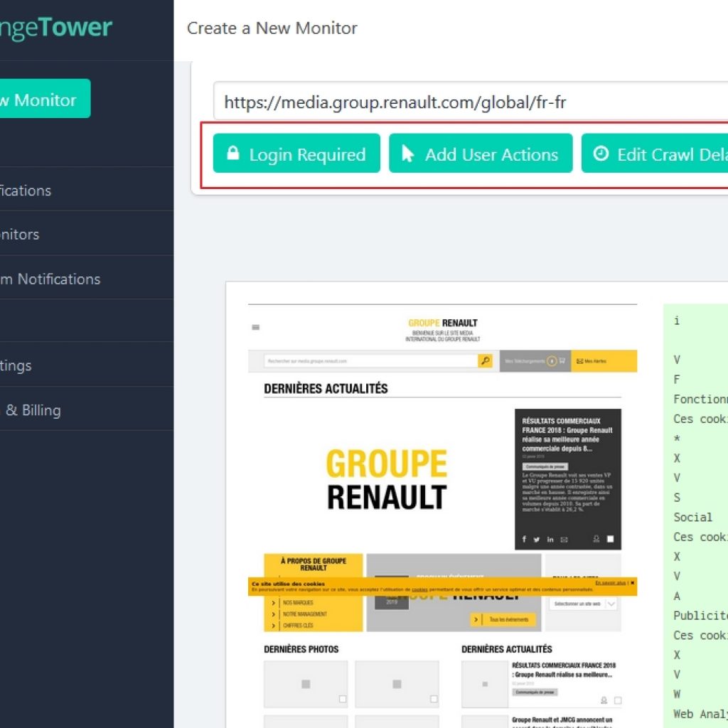The height and width of the screenshot is (728, 728).
Task: Click the "Social" line in the text panel
Action: point(692,518)
